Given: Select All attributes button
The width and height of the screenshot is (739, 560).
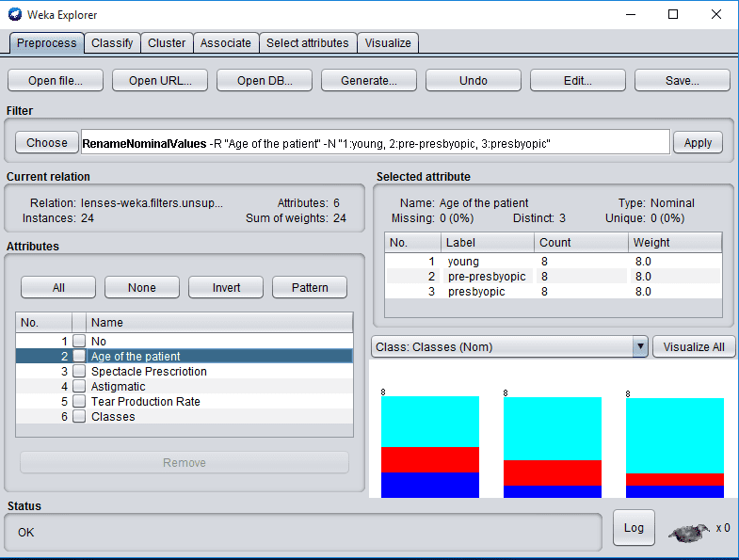Looking at the screenshot, I should (x=58, y=288).
